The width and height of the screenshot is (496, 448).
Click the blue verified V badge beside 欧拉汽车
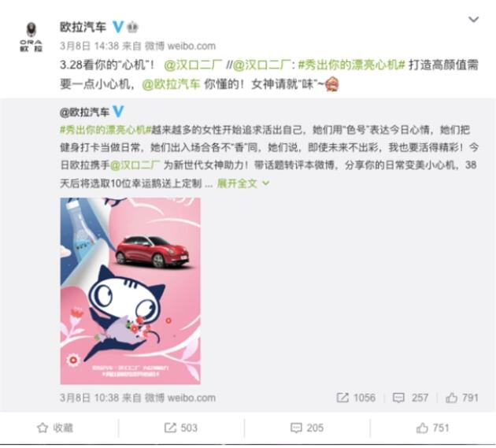tap(118, 27)
